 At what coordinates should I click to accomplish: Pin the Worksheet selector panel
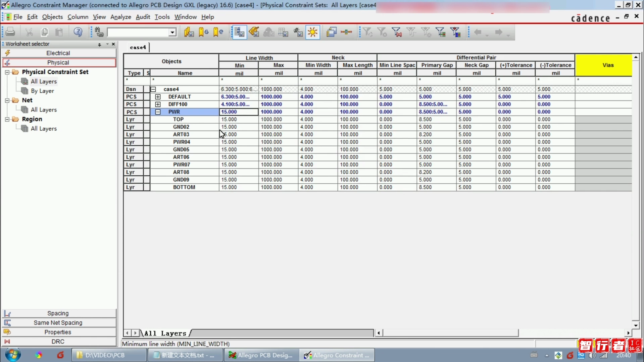100,44
